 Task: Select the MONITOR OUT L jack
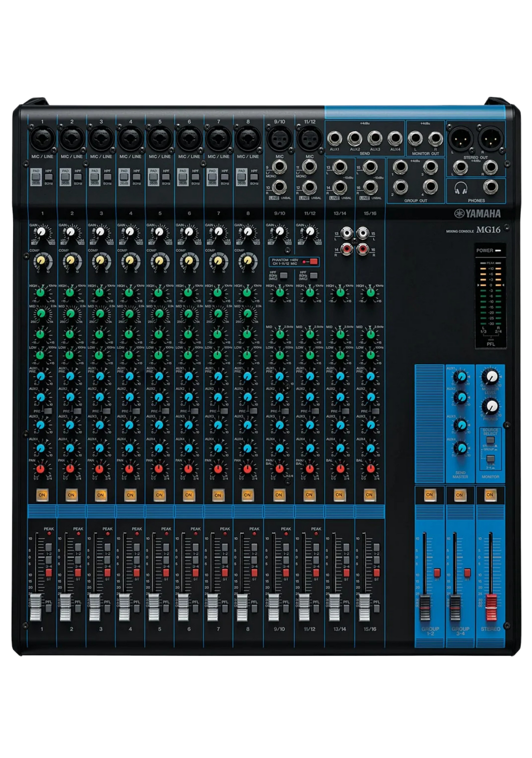(x=415, y=139)
